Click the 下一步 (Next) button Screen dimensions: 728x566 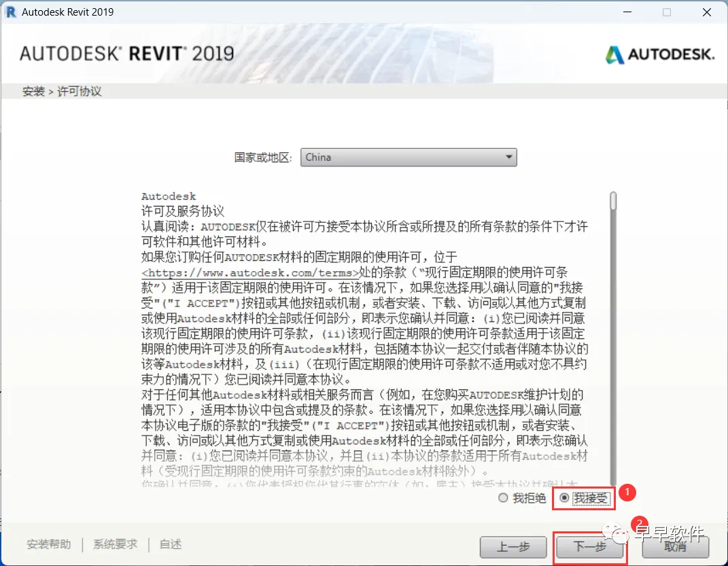coord(589,546)
